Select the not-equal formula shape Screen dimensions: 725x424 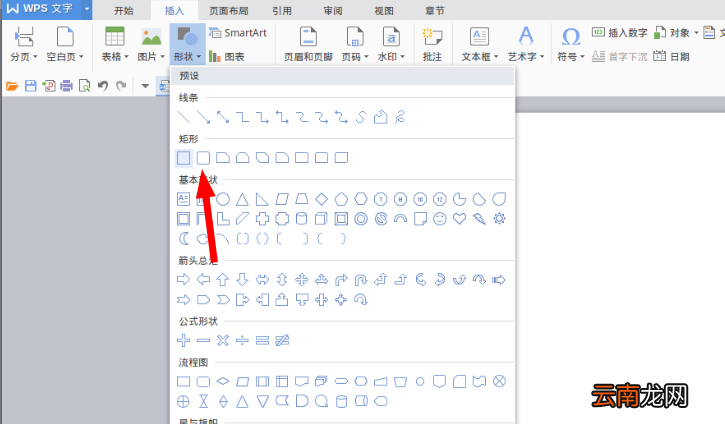[282, 341]
